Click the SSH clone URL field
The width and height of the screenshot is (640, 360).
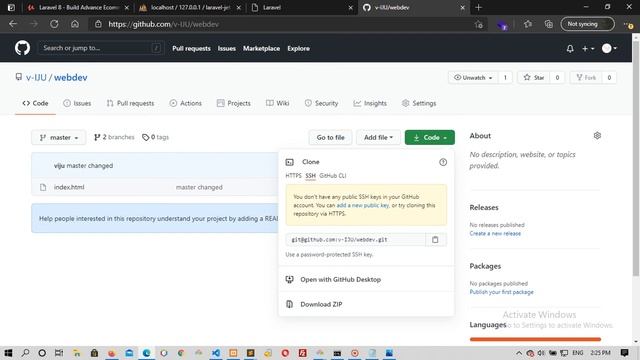356,240
